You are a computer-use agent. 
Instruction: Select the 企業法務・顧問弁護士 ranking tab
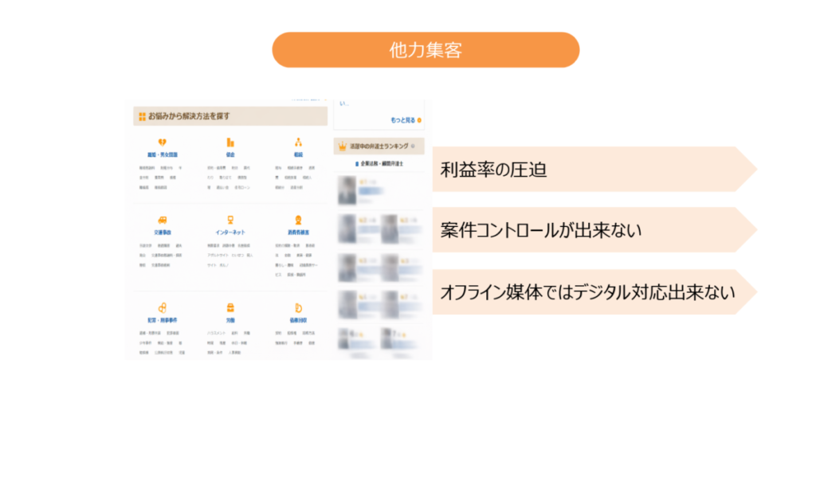[380, 163]
